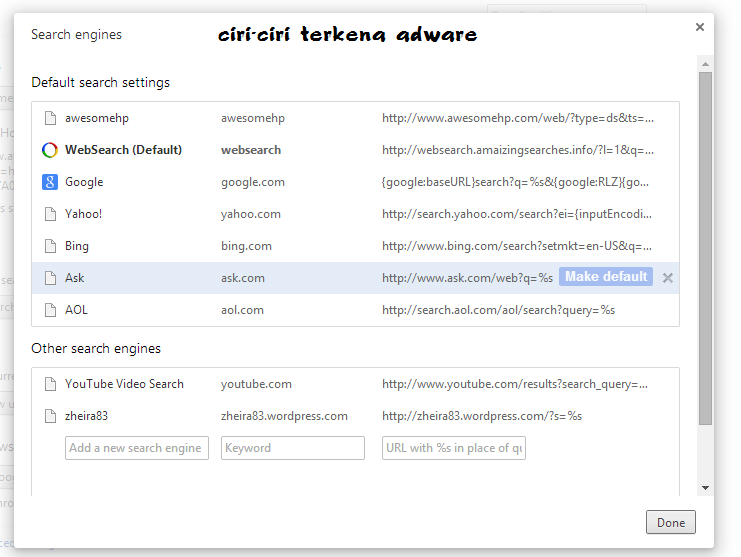Image resolution: width=741 pixels, height=557 pixels.
Task: Select the Yahoo! engine name
Action: 84,214
